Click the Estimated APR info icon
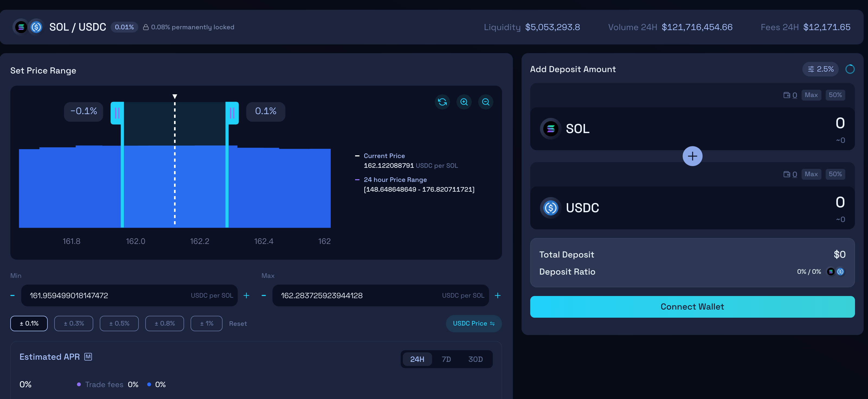This screenshot has width=868, height=399. click(x=88, y=356)
